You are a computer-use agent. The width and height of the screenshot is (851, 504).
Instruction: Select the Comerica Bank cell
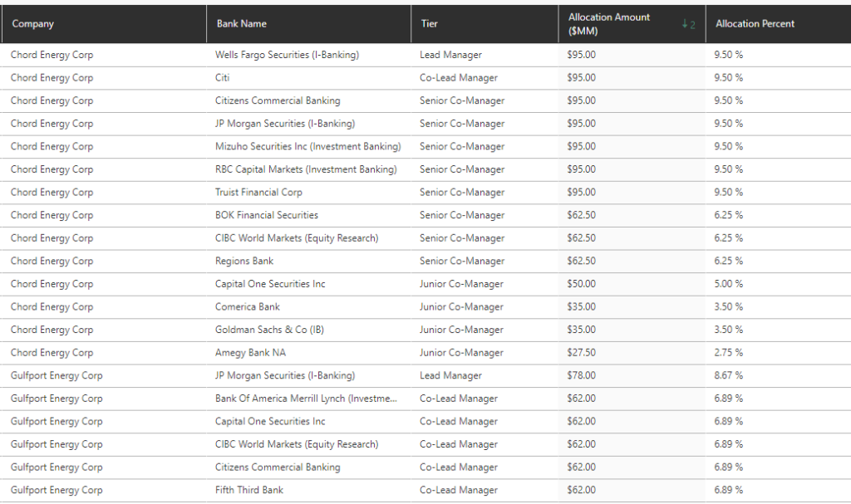pos(248,307)
